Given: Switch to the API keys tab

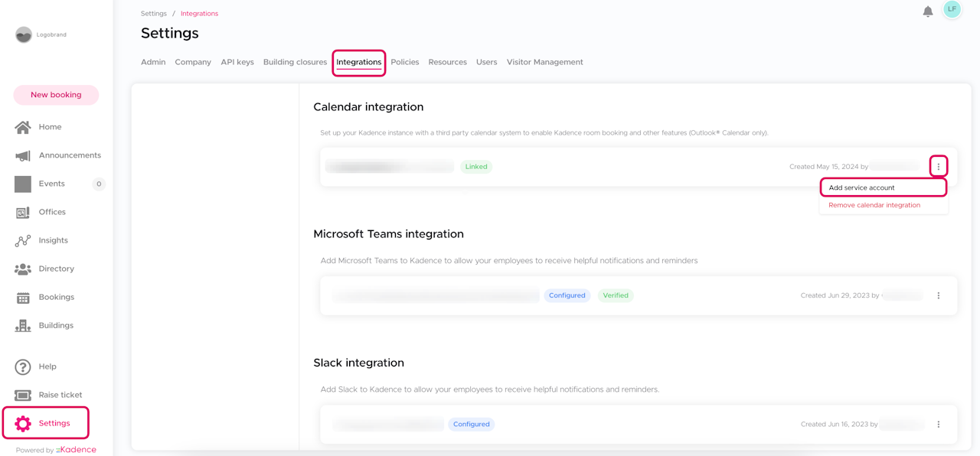Looking at the screenshot, I should click(x=237, y=62).
